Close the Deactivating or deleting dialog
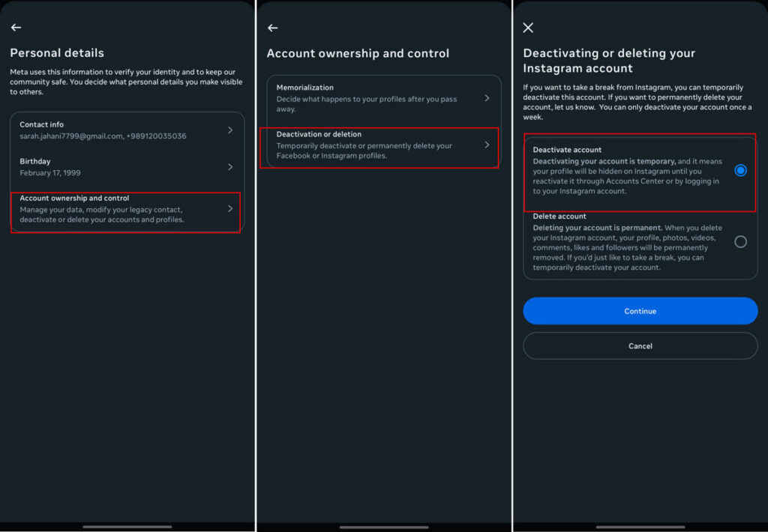 coord(528,28)
